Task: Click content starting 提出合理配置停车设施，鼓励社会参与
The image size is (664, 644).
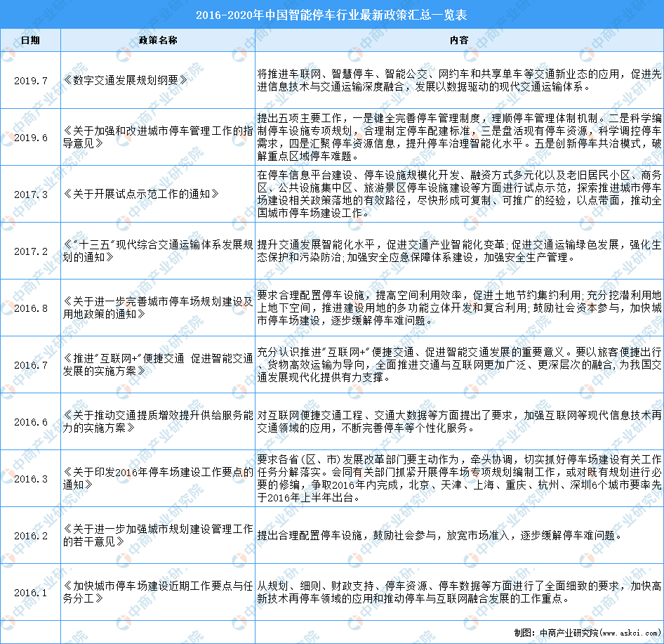Action: click(439, 536)
